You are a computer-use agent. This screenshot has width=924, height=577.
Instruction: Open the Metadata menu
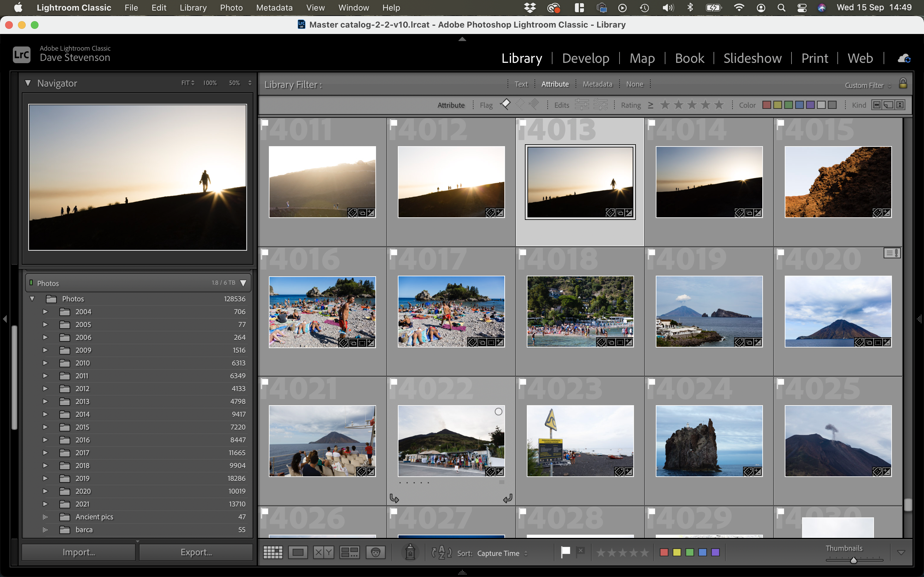pos(274,7)
